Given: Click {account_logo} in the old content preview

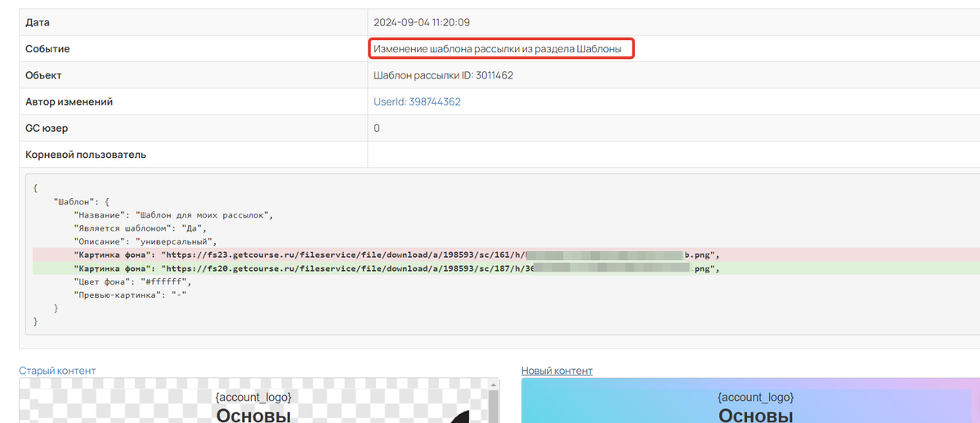Looking at the screenshot, I should [x=253, y=398].
